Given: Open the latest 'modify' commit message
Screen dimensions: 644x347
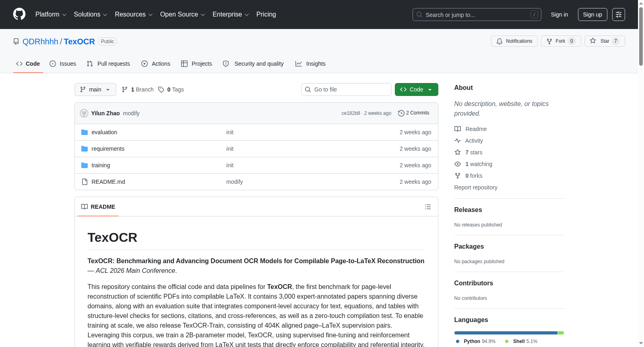Looking at the screenshot, I should click(x=131, y=113).
